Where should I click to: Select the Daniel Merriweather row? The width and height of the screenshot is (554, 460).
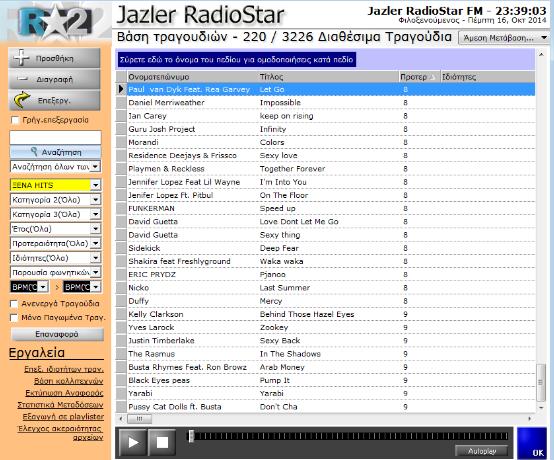[325, 102]
